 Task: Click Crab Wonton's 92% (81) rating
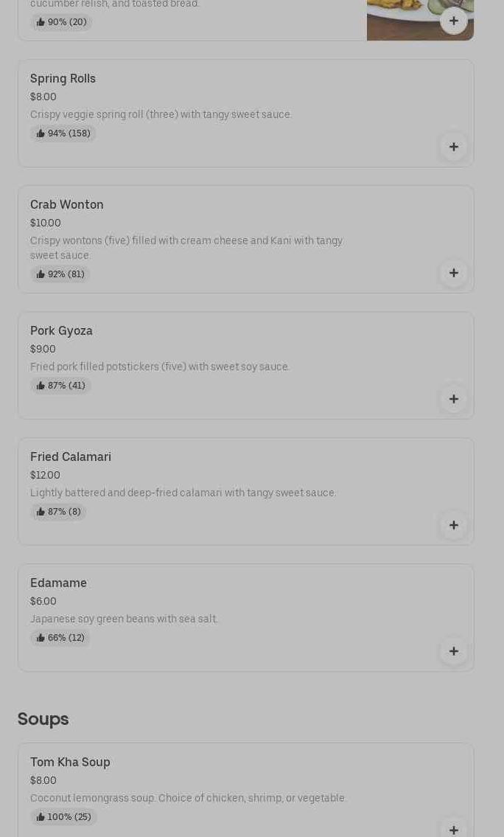60,274
